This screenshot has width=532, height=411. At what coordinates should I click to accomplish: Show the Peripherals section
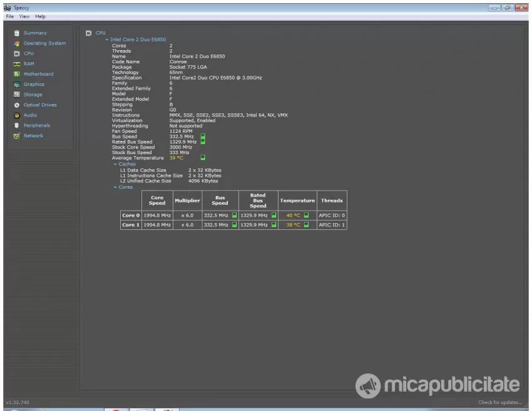pos(37,125)
